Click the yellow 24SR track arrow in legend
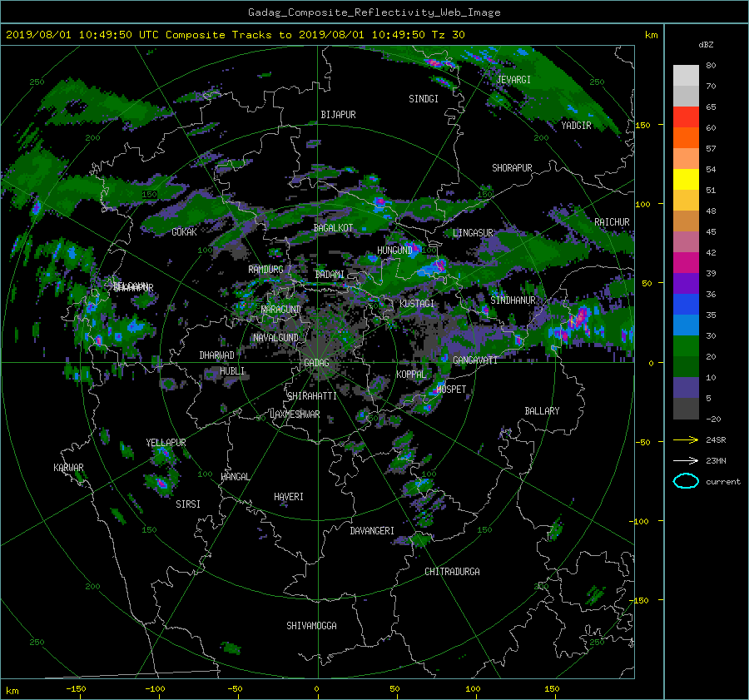This screenshot has height=700, width=749. (686, 439)
